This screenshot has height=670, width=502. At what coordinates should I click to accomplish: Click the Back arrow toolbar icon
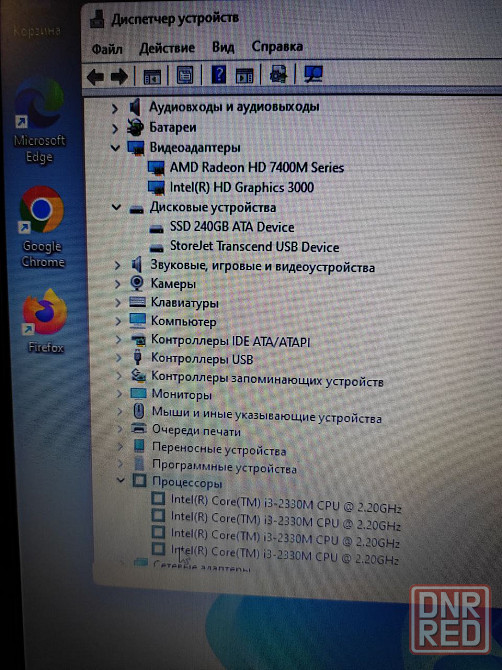tap(95, 77)
